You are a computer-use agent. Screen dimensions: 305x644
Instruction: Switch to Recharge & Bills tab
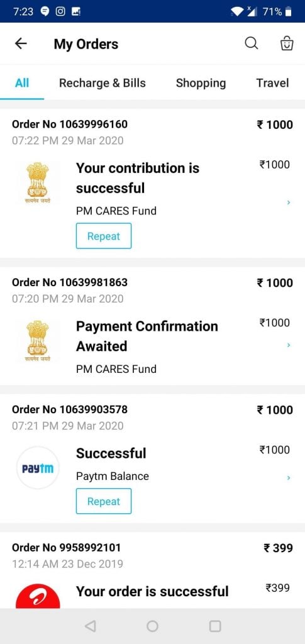point(103,83)
